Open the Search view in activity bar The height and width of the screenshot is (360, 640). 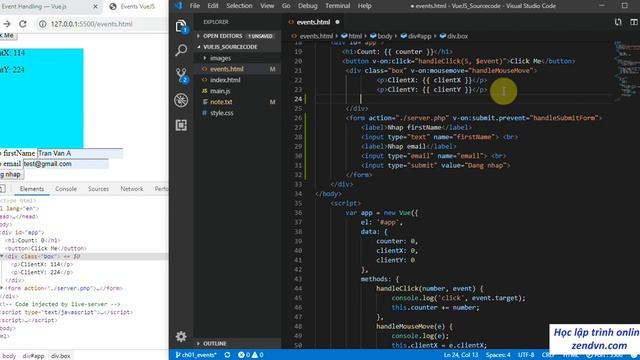(x=181, y=50)
